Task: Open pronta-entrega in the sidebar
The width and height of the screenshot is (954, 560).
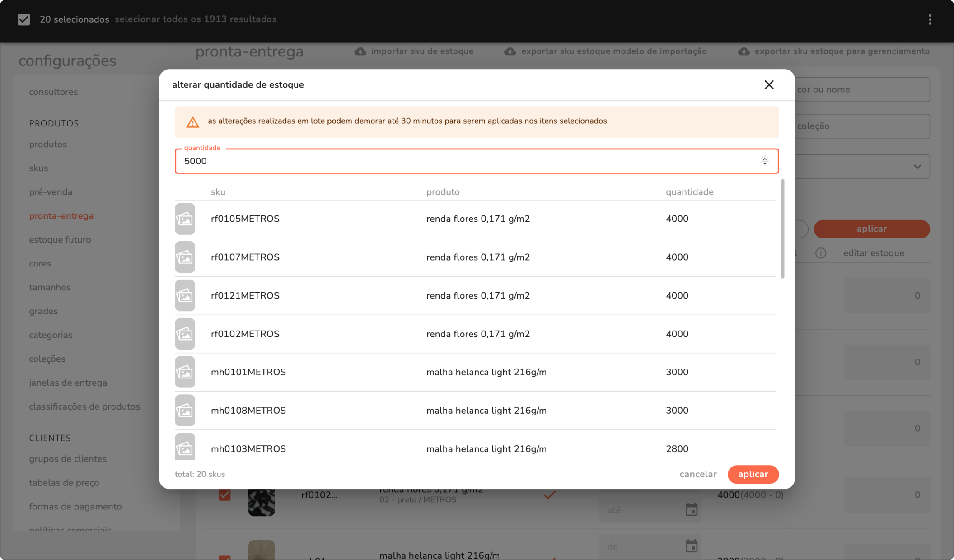Action: tap(61, 216)
